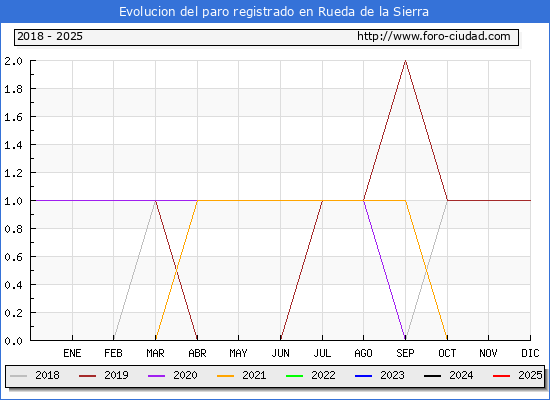Click the 'MAR' month axis label
550x400 pixels.
tap(155, 353)
